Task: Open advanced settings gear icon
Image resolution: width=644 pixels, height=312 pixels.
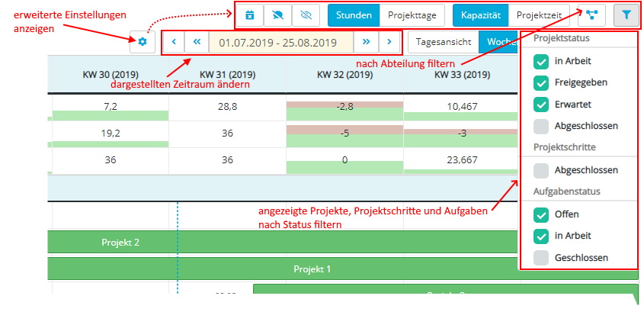Action: click(x=142, y=42)
